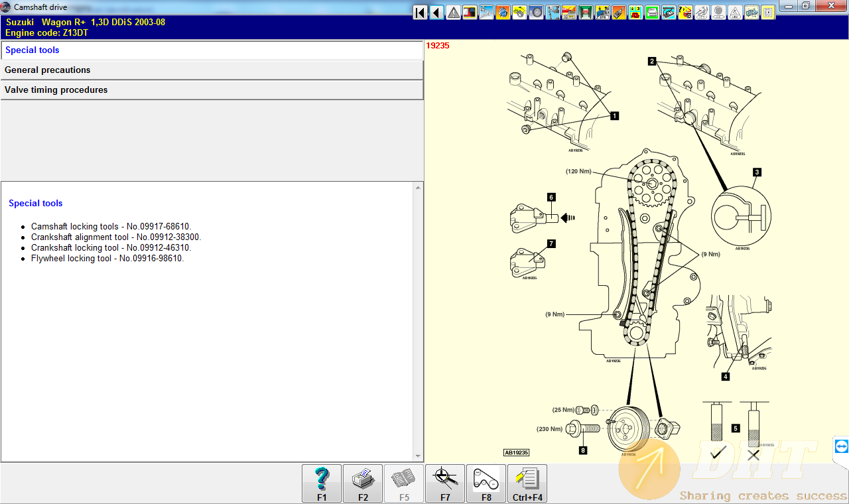This screenshot has height=504, width=849.
Task: Click the back arrow in the top toolbar
Action: [x=436, y=13]
